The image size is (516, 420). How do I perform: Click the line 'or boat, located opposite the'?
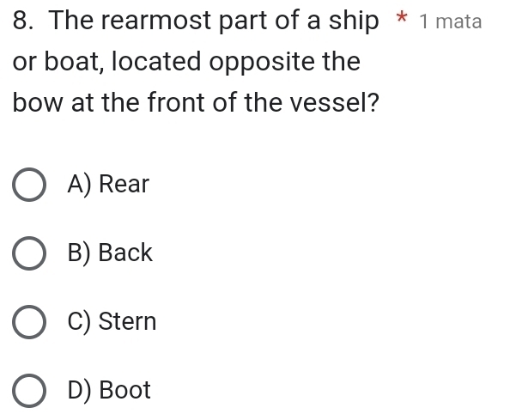tap(186, 63)
